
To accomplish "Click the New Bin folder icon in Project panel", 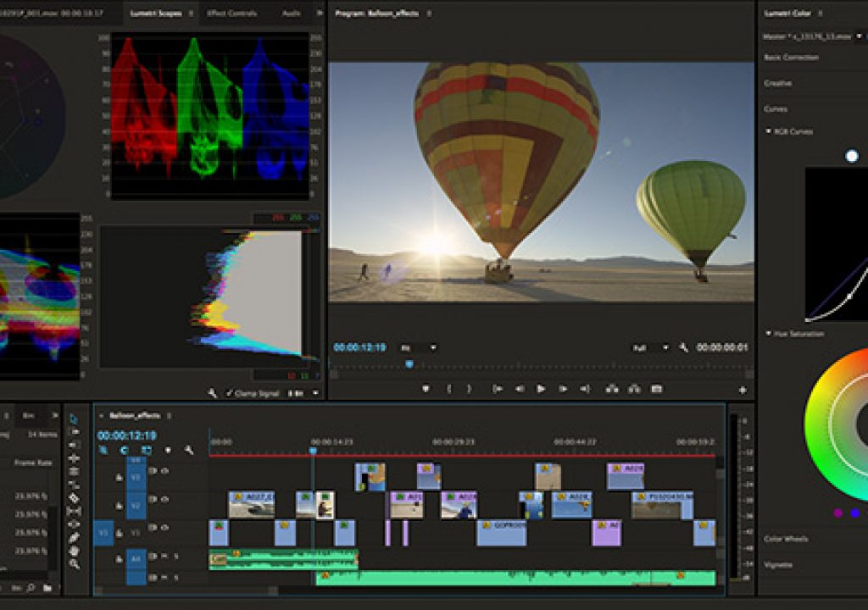I will click(47, 588).
